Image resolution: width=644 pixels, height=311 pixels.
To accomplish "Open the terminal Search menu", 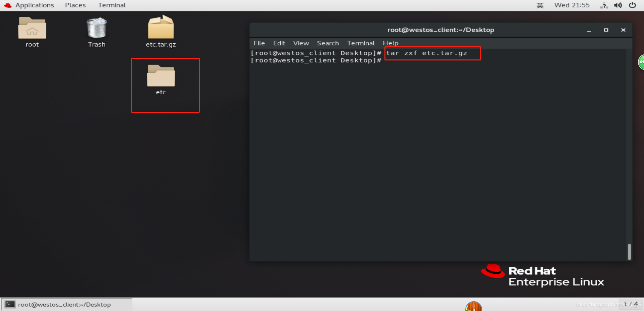I will [x=328, y=43].
